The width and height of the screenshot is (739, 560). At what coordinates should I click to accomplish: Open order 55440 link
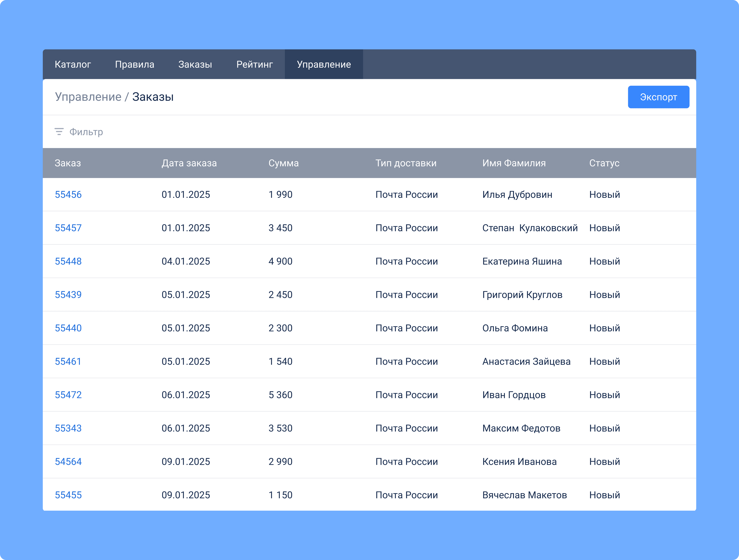click(x=68, y=328)
